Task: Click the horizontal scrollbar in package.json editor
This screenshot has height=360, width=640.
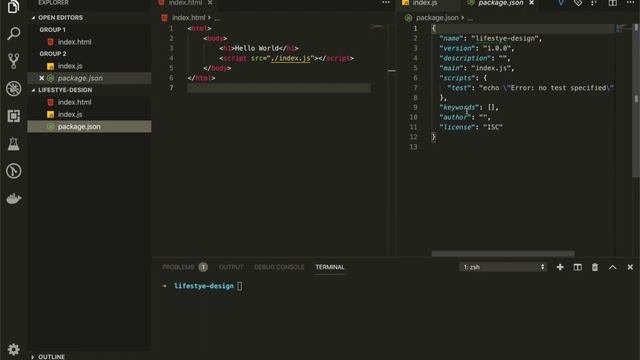Action: coord(503,253)
